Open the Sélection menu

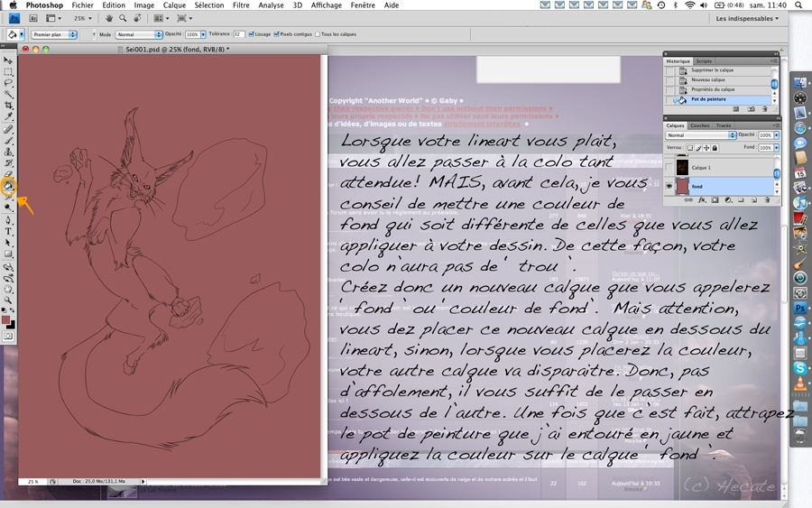(x=209, y=5)
